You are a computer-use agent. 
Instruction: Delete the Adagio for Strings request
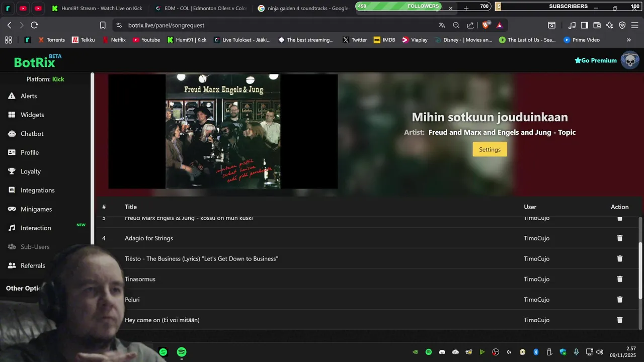coord(620,238)
